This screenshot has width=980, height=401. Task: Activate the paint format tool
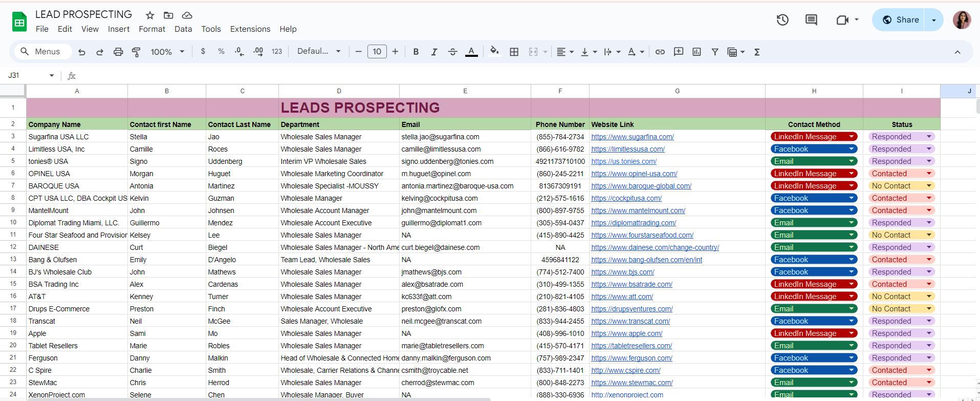tap(136, 52)
